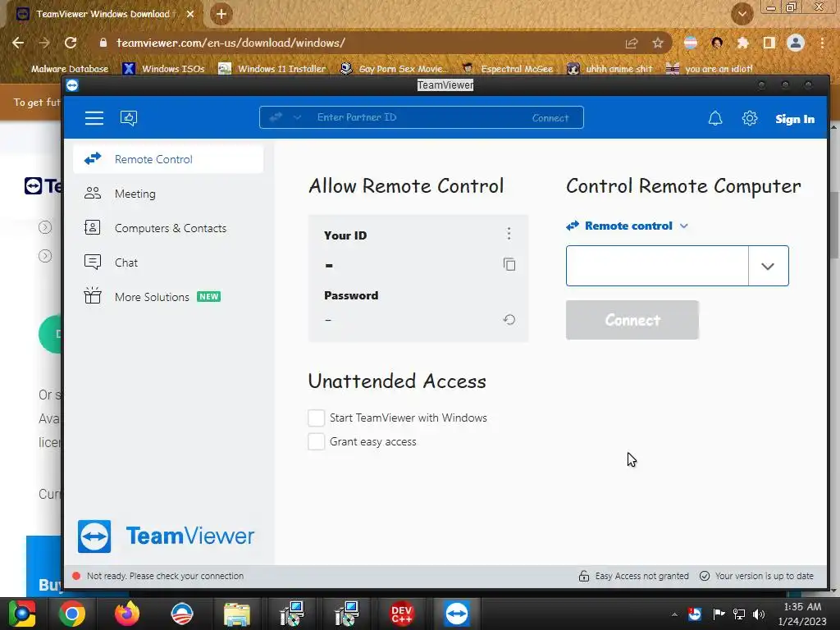Open Dev-C++ from the taskbar
This screenshot has width=840, height=630.
pyautogui.click(x=402, y=614)
